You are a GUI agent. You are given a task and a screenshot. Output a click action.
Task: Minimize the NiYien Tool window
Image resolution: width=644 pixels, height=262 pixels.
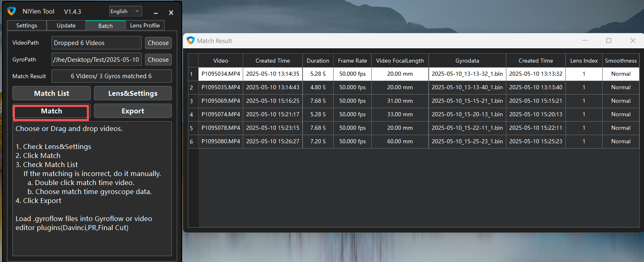[156, 13]
